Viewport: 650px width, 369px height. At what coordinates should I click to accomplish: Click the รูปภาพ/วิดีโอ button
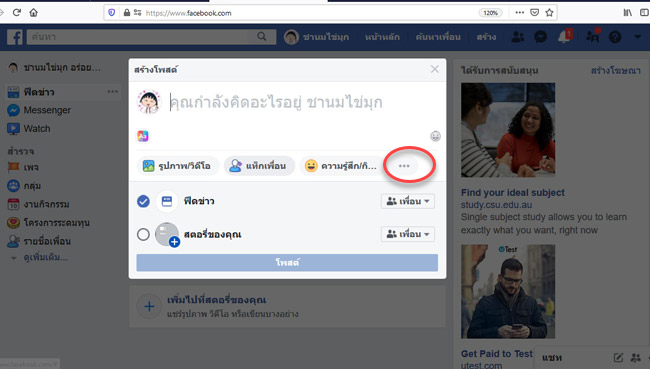[x=177, y=166]
